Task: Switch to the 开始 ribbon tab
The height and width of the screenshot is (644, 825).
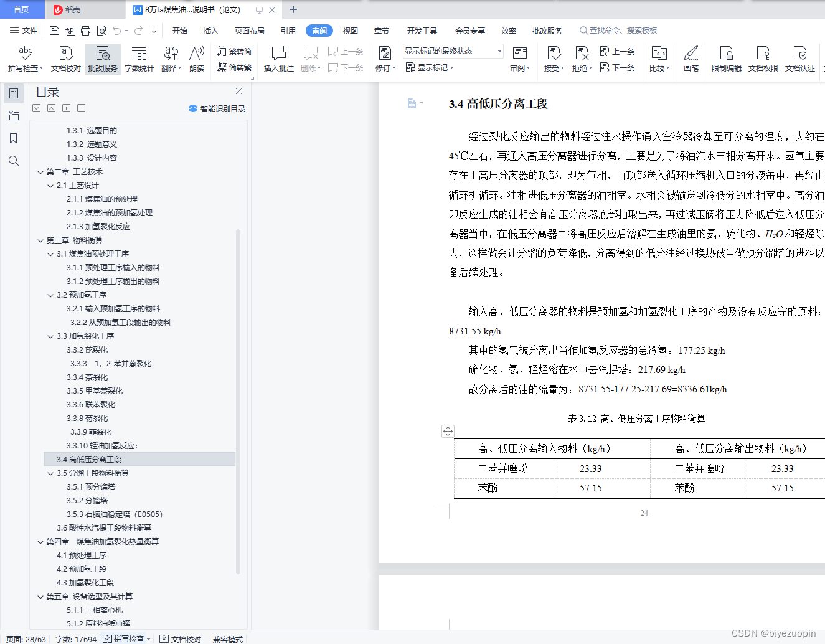Action: tap(180, 31)
